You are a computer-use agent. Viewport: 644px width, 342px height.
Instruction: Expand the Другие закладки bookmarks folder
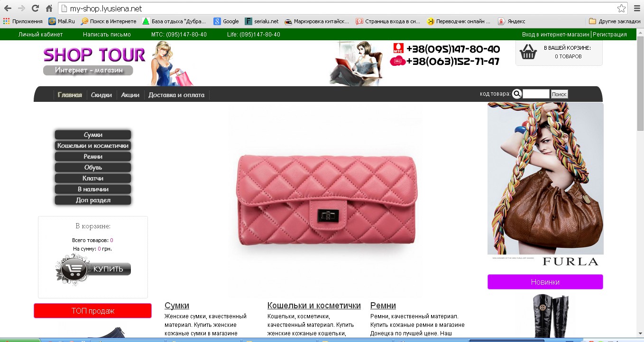(x=615, y=21)
